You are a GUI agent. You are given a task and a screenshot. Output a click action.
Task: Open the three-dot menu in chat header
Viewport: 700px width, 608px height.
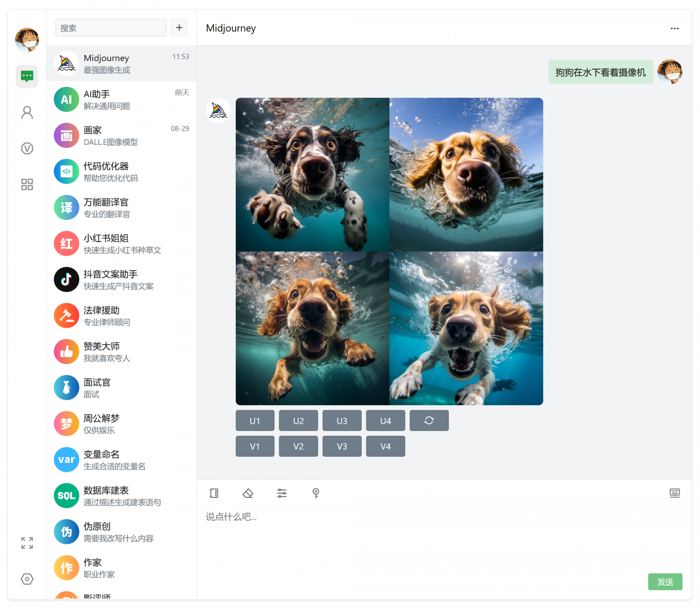coord(675,28)
